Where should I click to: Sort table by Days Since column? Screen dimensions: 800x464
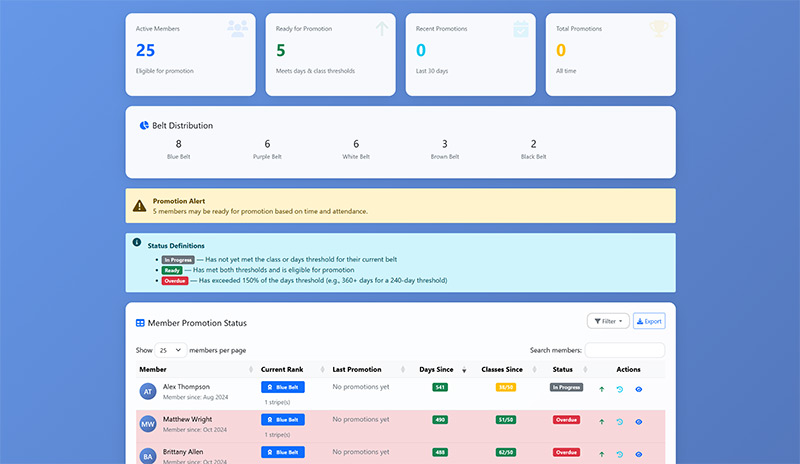point(437,369)
